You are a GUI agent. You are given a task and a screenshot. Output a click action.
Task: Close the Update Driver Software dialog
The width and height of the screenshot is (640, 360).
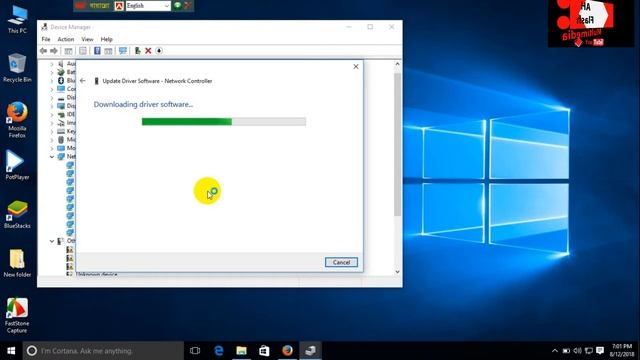pyautogui.click(x=356, y=67)
